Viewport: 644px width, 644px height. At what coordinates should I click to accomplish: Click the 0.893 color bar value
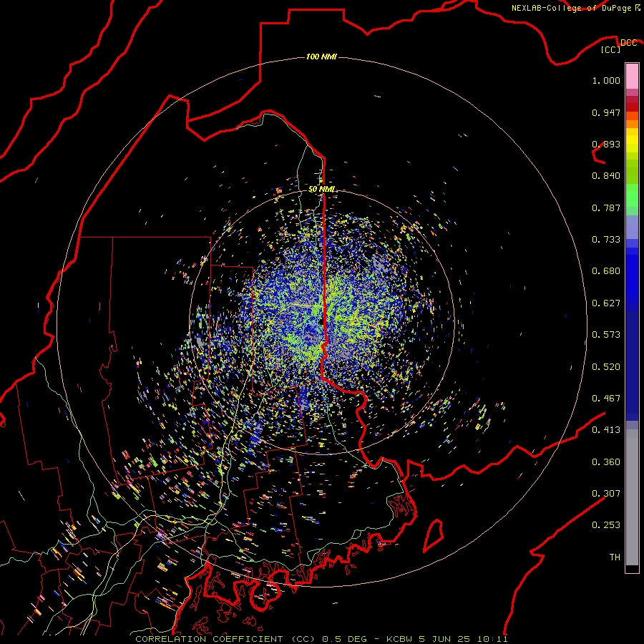pos(606,144)
